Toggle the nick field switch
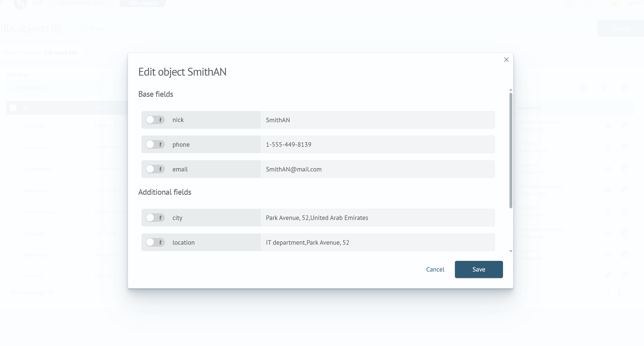 point(155,120)
